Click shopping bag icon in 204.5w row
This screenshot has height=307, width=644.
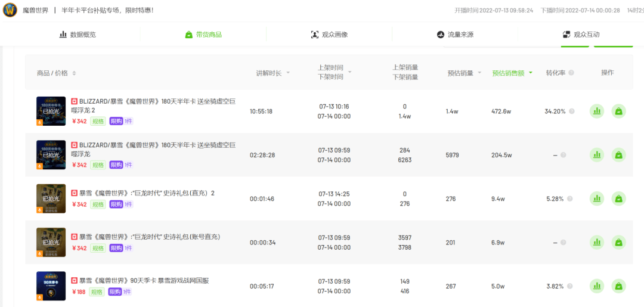click(619, 155)
